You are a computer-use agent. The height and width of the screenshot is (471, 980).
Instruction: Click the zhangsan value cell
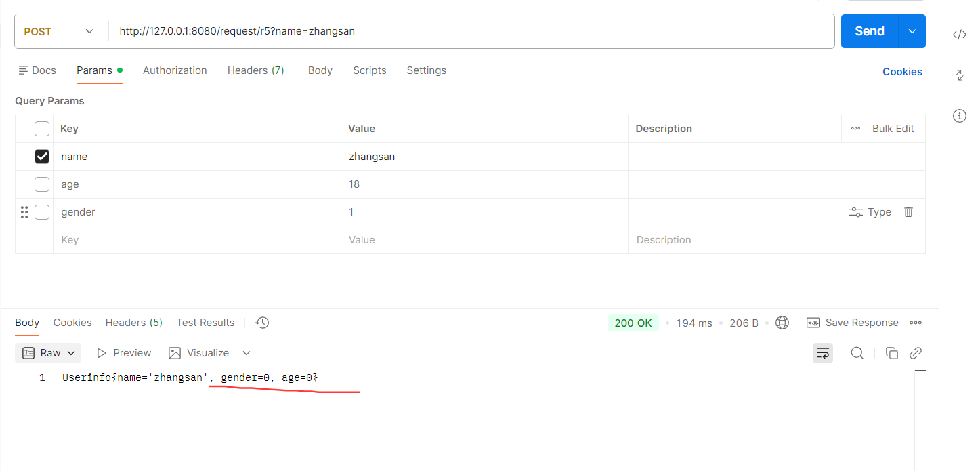pyautogui.click(x=484, y=157)
